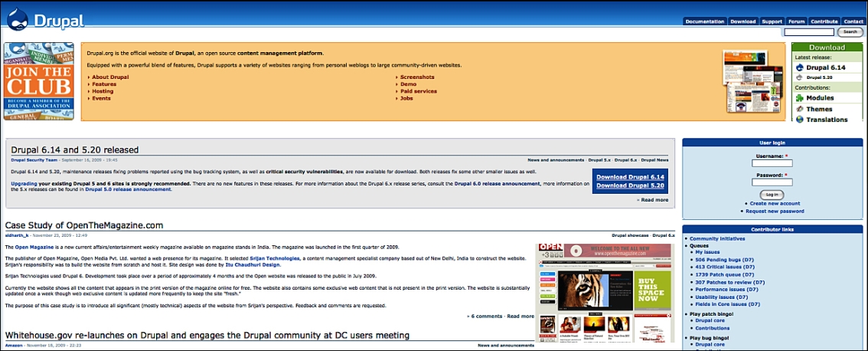This screenshot has height=351, width=868.
Task: Go to the Forum tab
Action: (x=797, y=21)
